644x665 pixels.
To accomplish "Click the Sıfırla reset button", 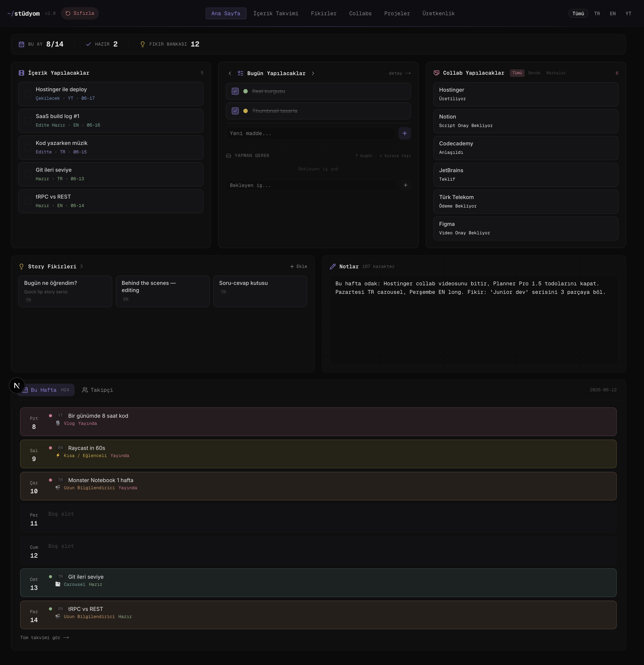I will (80, 13).
